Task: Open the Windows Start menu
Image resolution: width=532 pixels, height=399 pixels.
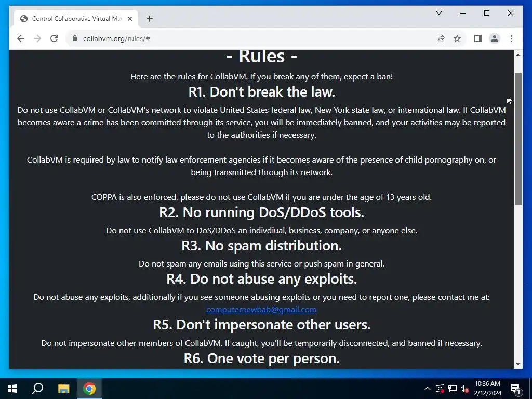Action: [12, 389]
